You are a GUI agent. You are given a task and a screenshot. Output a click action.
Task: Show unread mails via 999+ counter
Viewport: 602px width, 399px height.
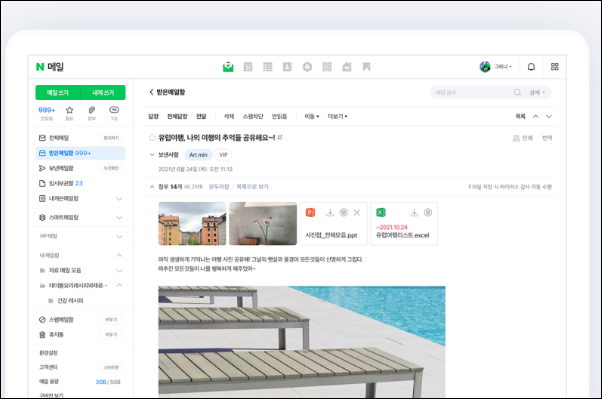tap(47, 110)
